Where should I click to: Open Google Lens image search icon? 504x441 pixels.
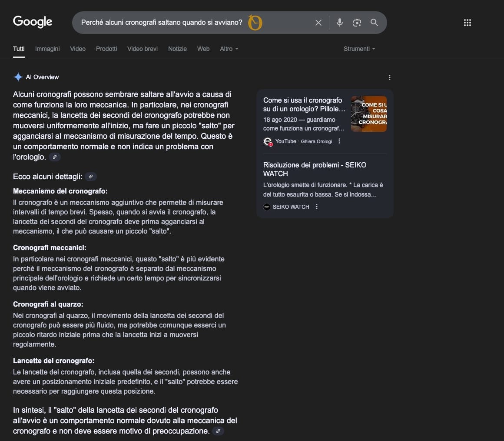pyautogui.click(x=357, y=23)
